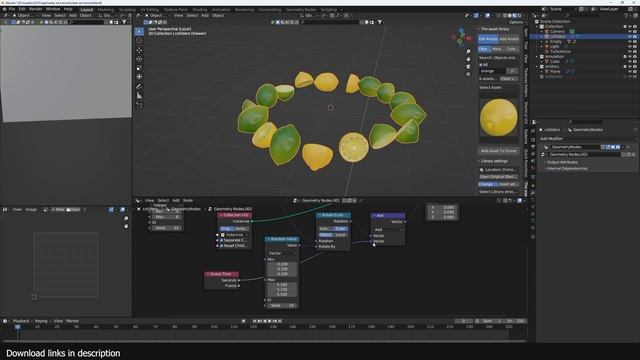
Task: Select the Annotate tool in viewport toolbar
Action: point(140,86)
